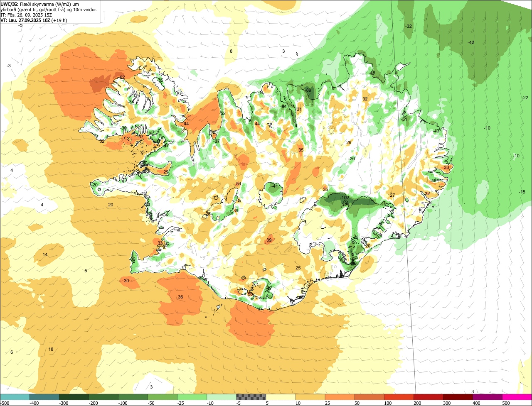Click the 62 value in the Westfjords
This screenshot has height=406, width=532.
point(122,78)
